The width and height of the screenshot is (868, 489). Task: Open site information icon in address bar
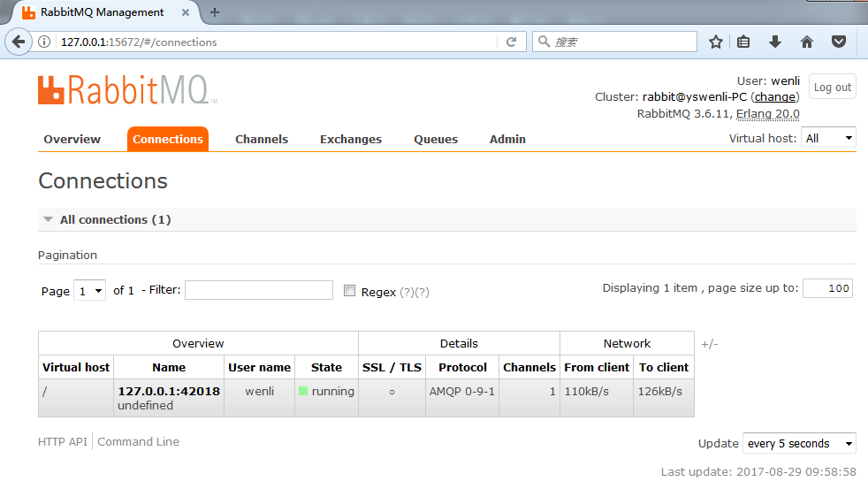pos(44,42)
